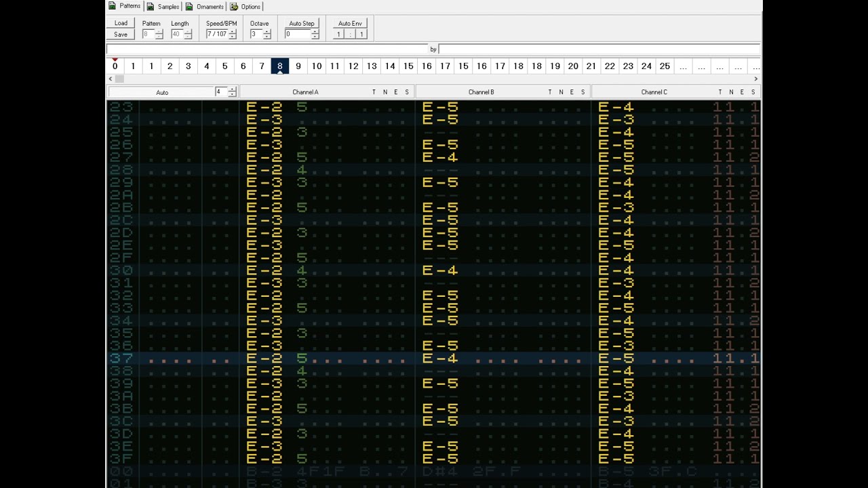Click the Octave input field
This screenshot has height=488, width=868.
tap(256, 34)
